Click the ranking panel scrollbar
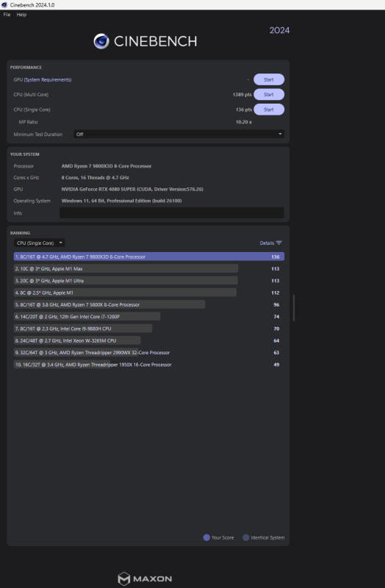Viewport: 385px width, 588px height. pos(294,307)
